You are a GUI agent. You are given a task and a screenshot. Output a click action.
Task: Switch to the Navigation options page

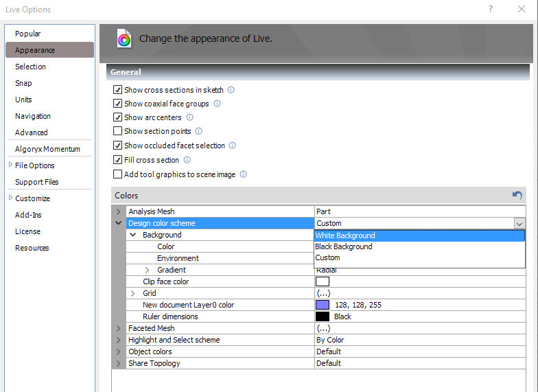coord(33,116)
